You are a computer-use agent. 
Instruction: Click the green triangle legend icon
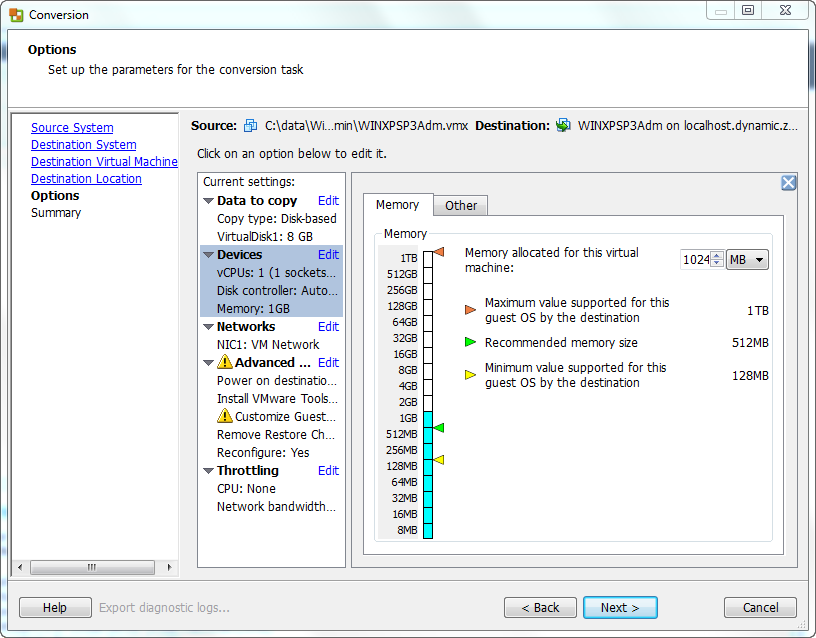[x=470, y=342]
